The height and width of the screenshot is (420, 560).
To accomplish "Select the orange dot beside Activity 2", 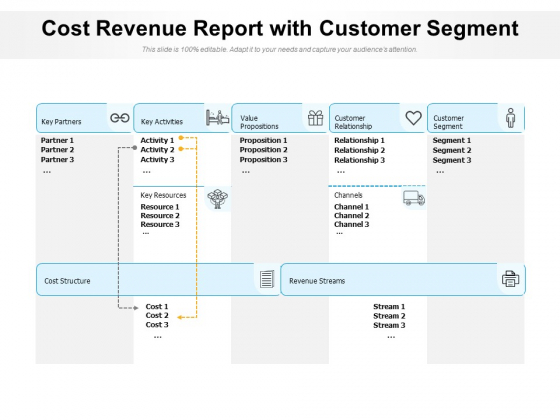I will pos(181,149).
